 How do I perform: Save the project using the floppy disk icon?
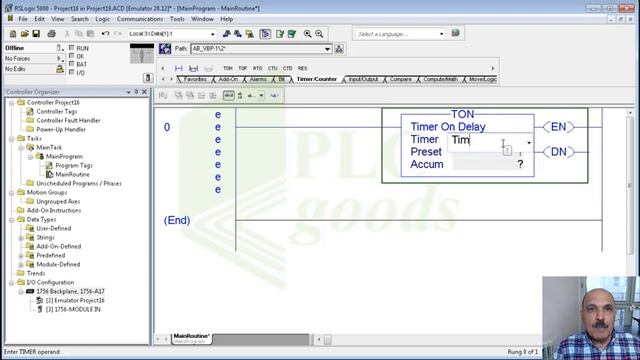36,34
